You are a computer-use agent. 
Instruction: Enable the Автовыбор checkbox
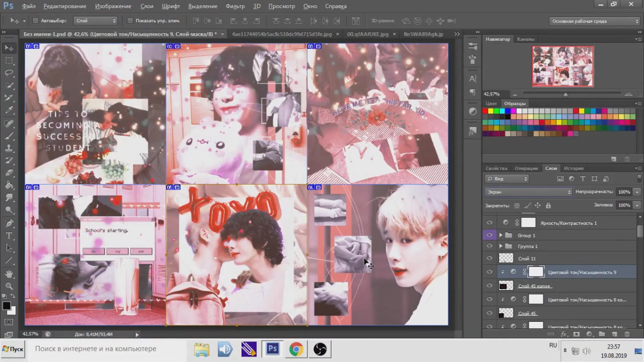coord(35,21)
